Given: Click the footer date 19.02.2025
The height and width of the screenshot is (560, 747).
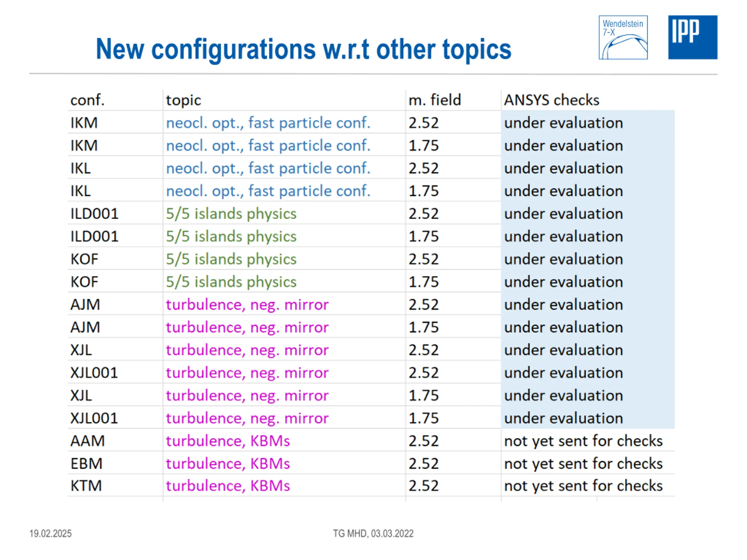Looking at the screenshot, I should 50,533.
